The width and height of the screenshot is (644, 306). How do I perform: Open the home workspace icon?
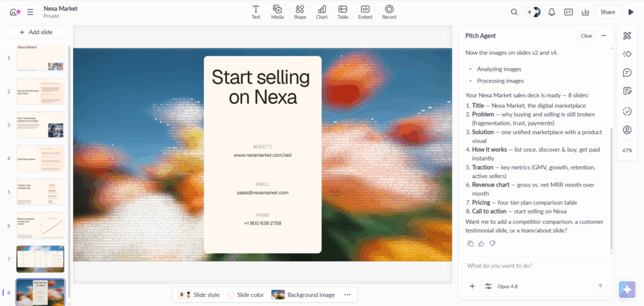[14, 12]
